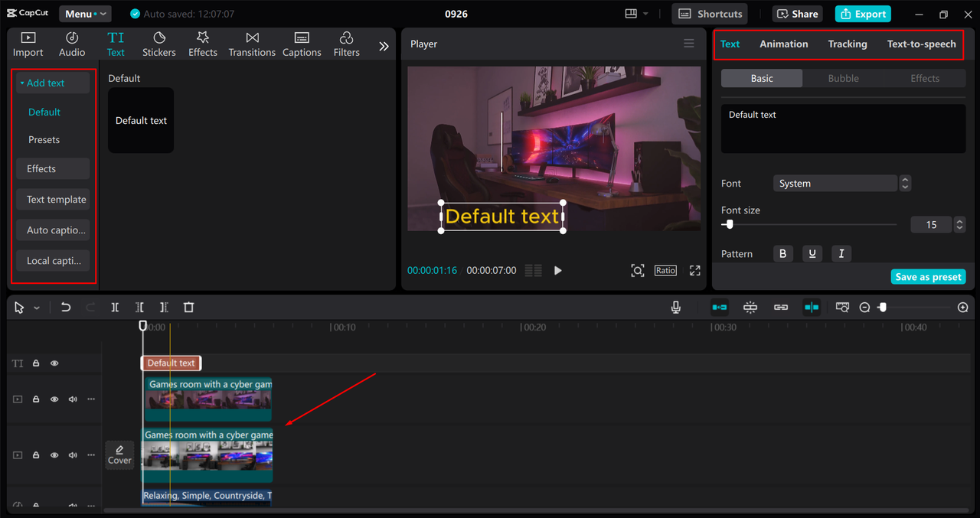980x518 pixels.
Task: Switch to the Text-to-speech tab
Action: pos(921,44)
